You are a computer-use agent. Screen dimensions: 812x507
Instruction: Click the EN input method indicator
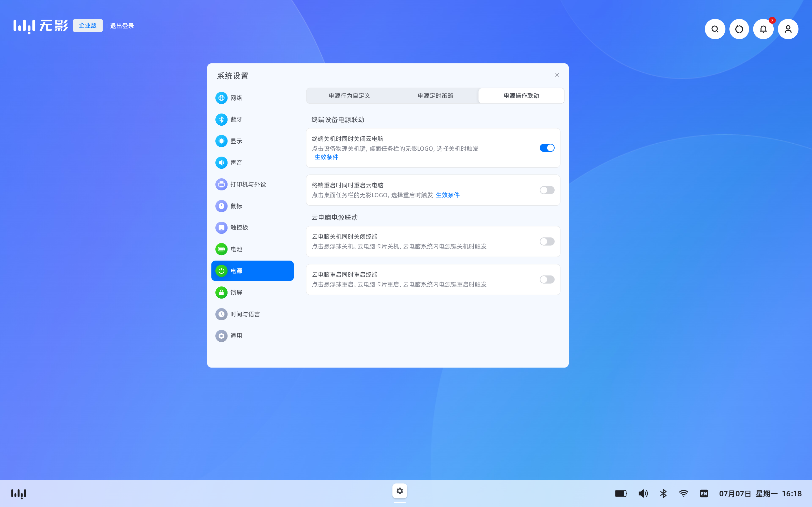click(704, 493)
